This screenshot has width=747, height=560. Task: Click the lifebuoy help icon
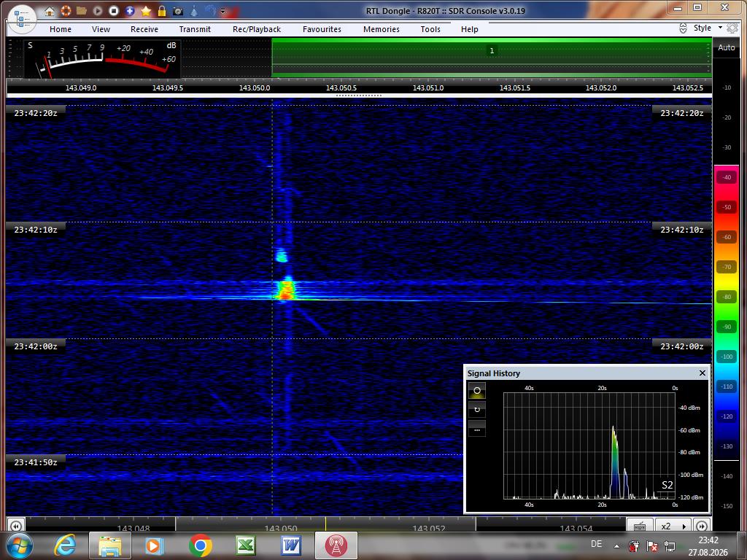66,11
